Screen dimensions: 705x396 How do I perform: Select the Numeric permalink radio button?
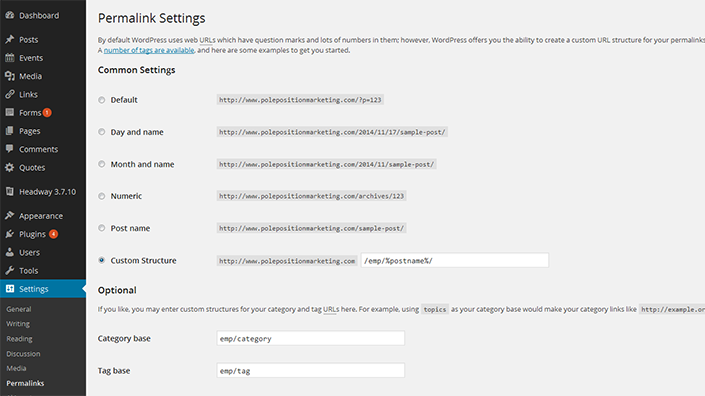pyautogui.click(x=102, y=196)
